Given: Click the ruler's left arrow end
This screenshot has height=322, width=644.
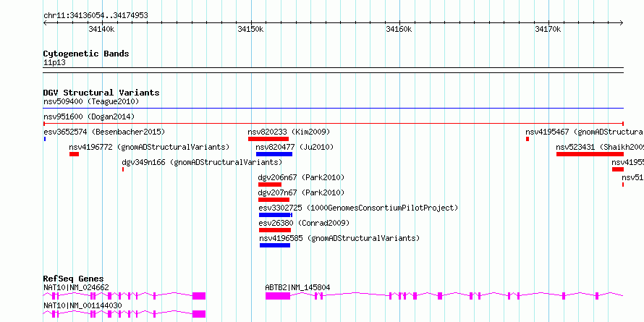Looking at the screenshot, I should point(45,23).
